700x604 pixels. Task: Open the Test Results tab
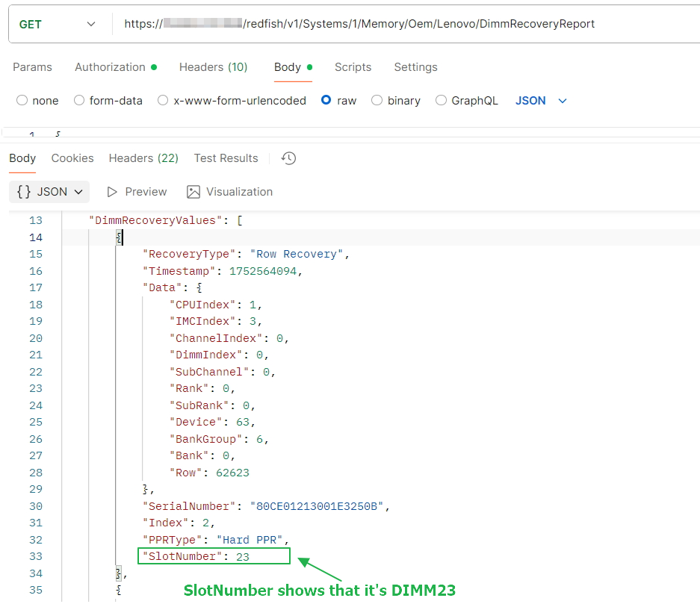[x=226, y=158]
